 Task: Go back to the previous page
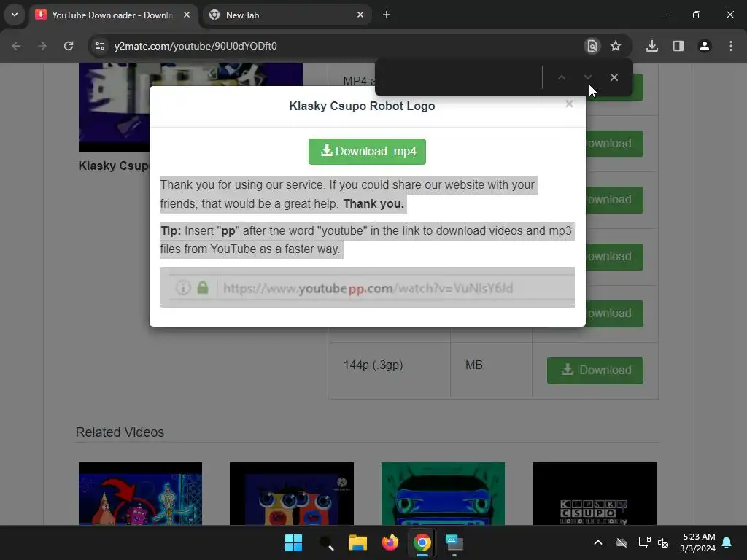(x=16, y=46)
